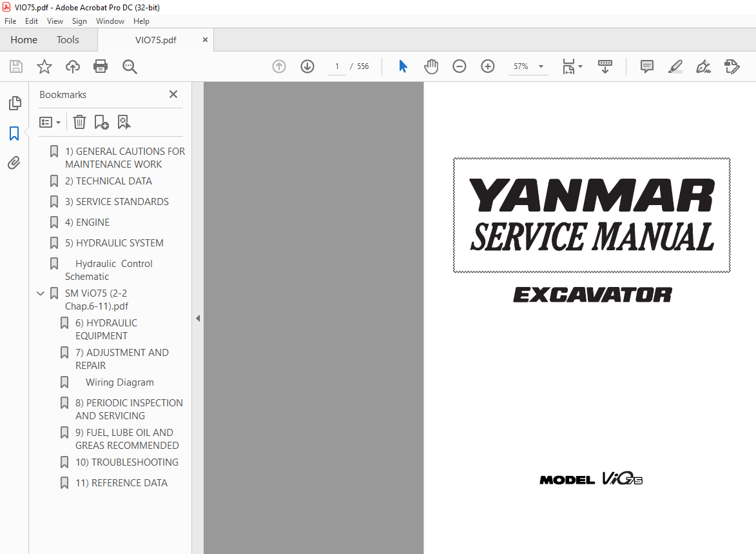Viewport: 756px width, 554px height.
Task: Open the Page Thumbnails panel
Action: pyautogui.click(x=15, y=103)
